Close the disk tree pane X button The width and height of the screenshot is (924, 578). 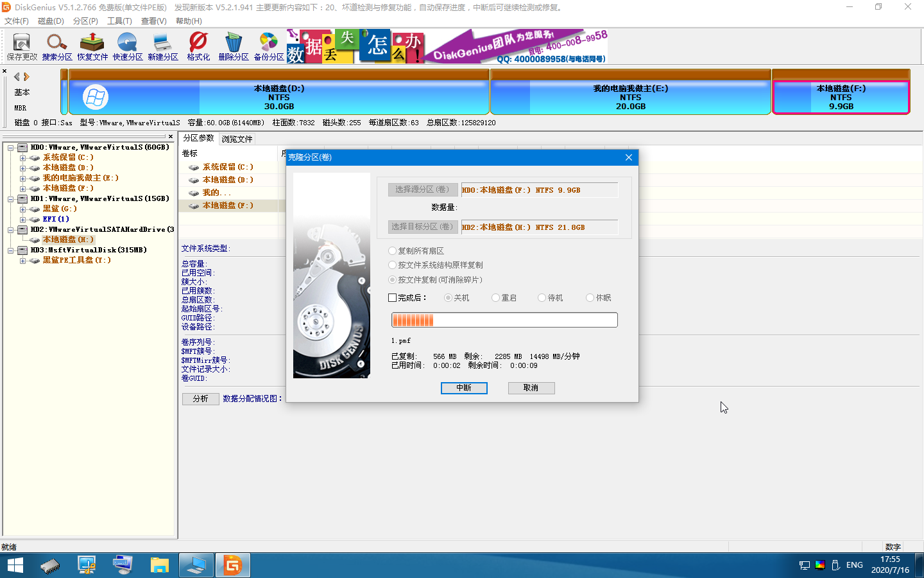coord(171,136)
